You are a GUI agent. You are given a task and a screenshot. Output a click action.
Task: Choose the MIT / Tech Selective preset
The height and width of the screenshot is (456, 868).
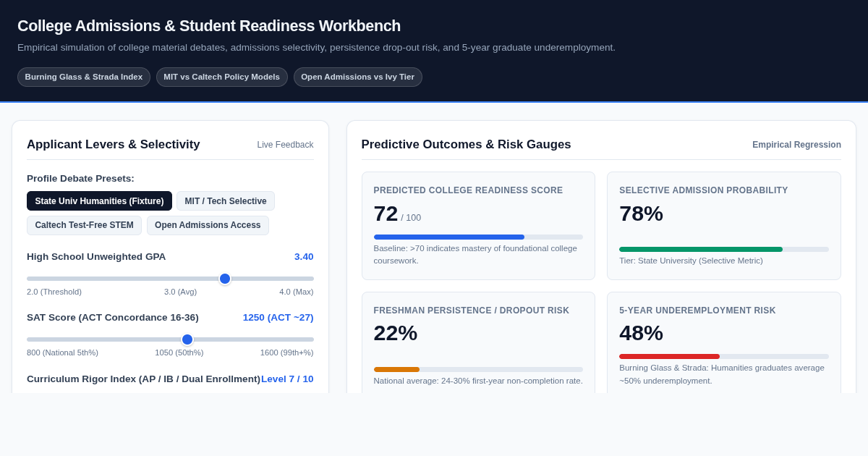coord(226,201)
